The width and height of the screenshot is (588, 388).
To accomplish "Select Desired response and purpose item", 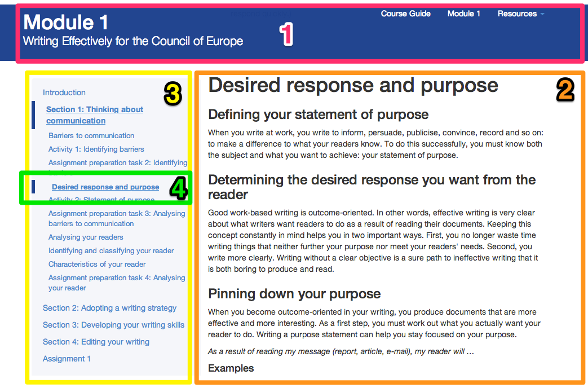I will [x=105, y=187].
